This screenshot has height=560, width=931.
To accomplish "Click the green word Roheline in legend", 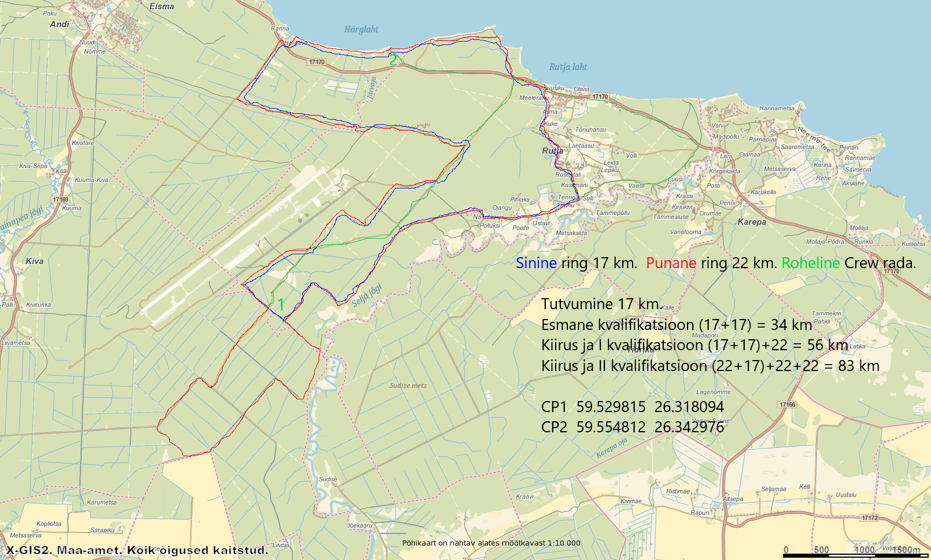I will pyautogui.click(x=810, y=264).
